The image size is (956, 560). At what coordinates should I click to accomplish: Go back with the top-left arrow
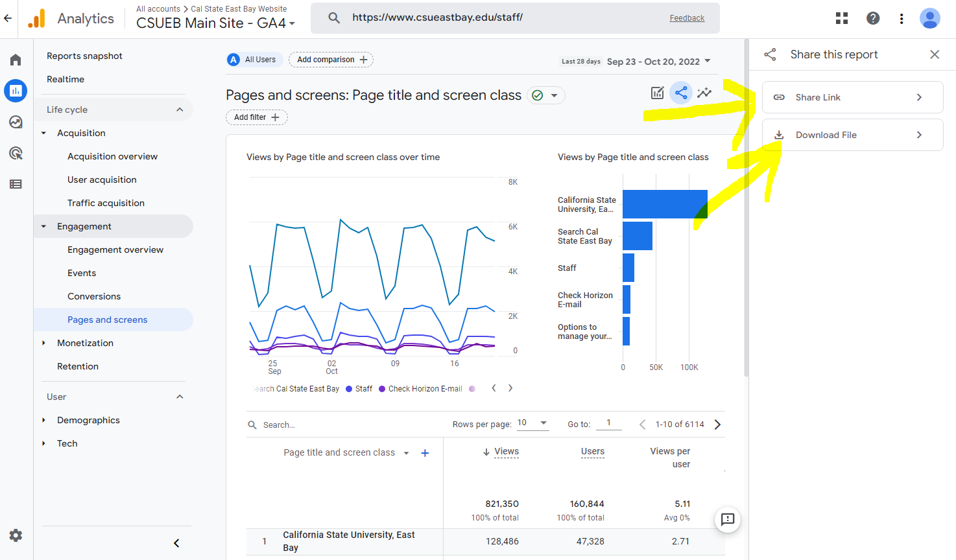point(8,18)
